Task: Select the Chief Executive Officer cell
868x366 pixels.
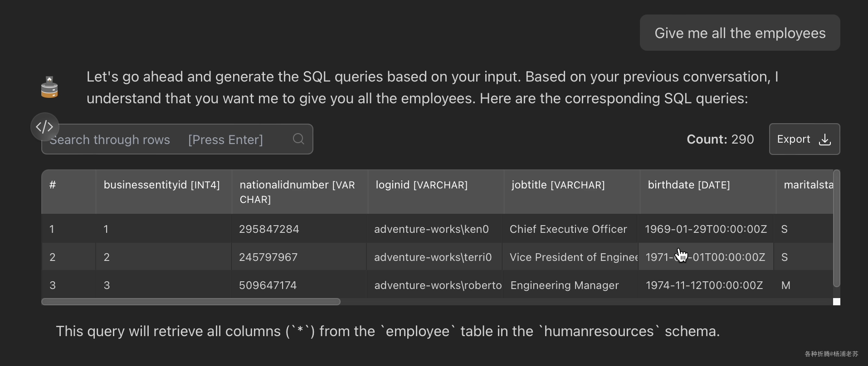Action: pos(568,229)
